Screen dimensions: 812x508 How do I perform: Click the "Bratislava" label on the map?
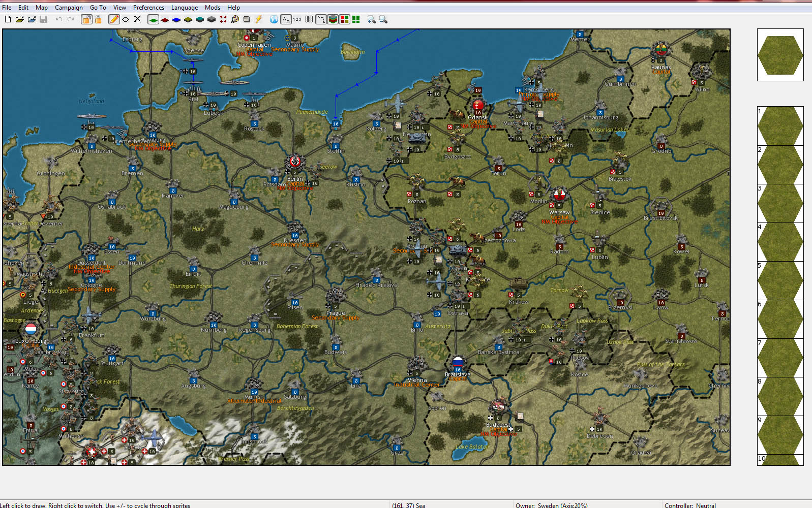coord(458,374)
